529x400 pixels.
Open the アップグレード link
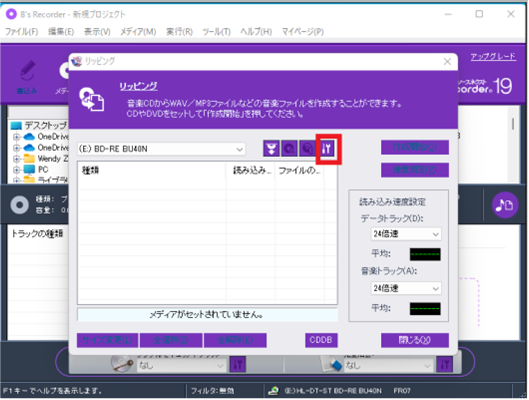[493, 56]
